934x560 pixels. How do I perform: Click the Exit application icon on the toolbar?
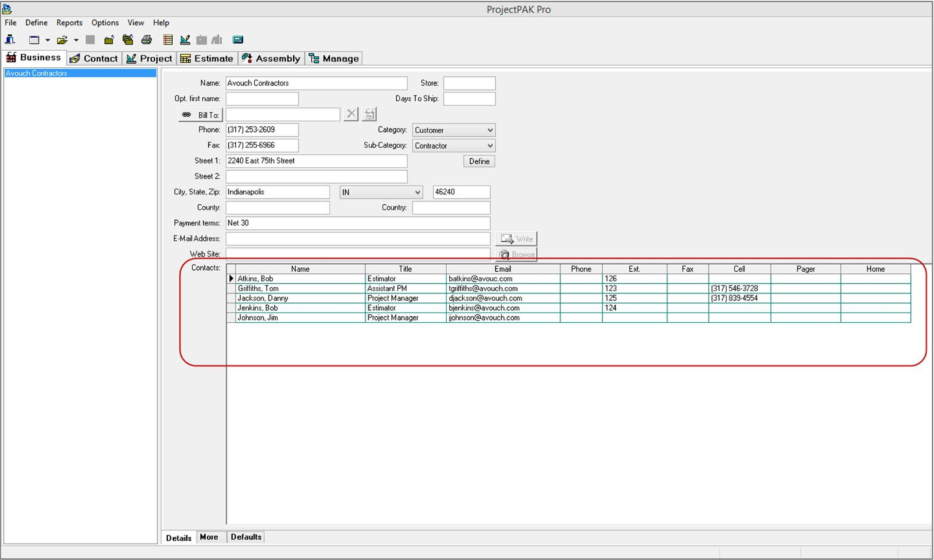9,39
